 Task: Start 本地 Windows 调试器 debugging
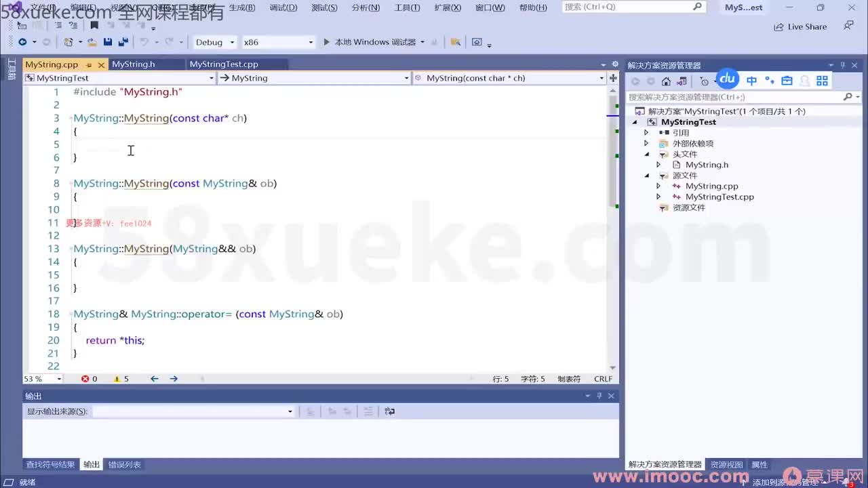[x=369, y=42]
